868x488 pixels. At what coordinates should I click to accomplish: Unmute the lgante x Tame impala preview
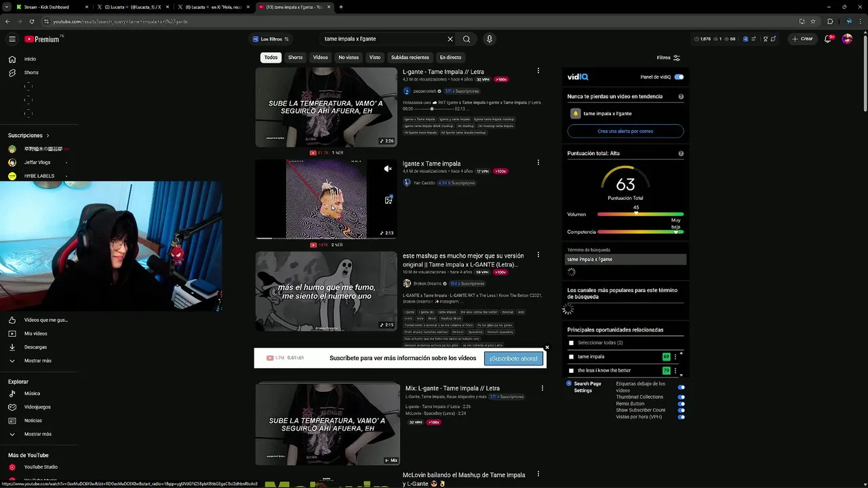tap(388, 169)
